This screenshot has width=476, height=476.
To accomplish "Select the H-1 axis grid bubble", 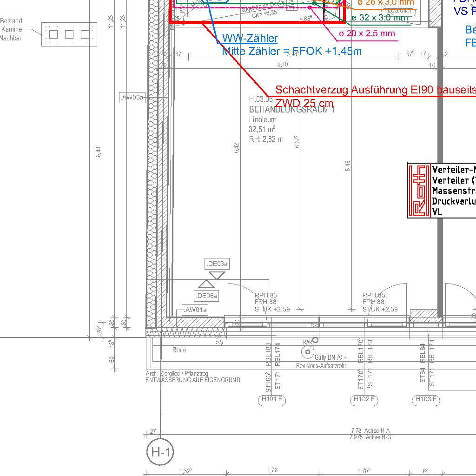I will click(160, 451).
